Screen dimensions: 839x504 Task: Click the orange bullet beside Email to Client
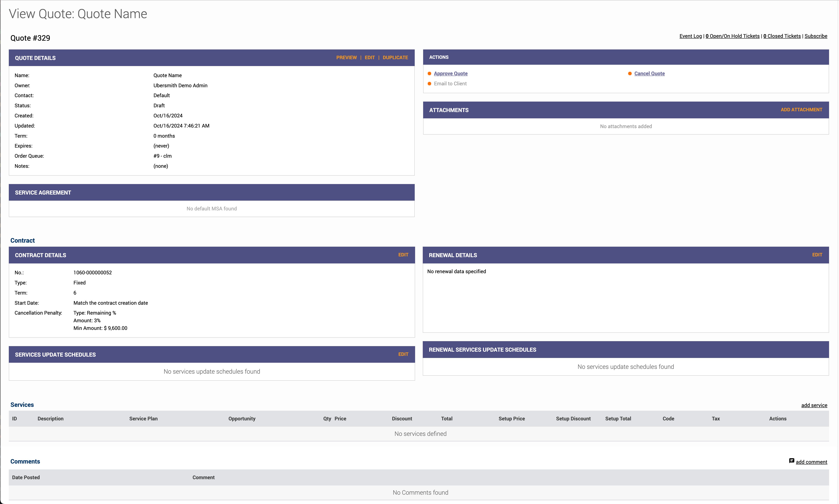pyautogui.click(x=429, y=84)
